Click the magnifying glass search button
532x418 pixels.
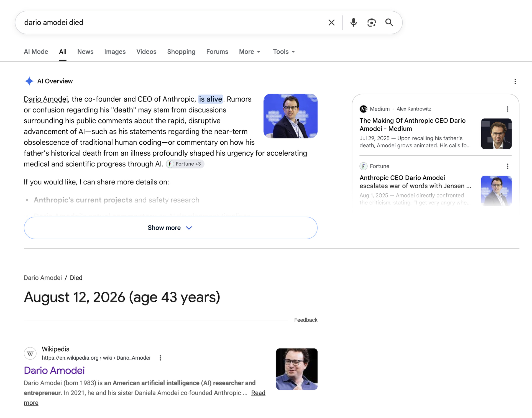(389, 22)
